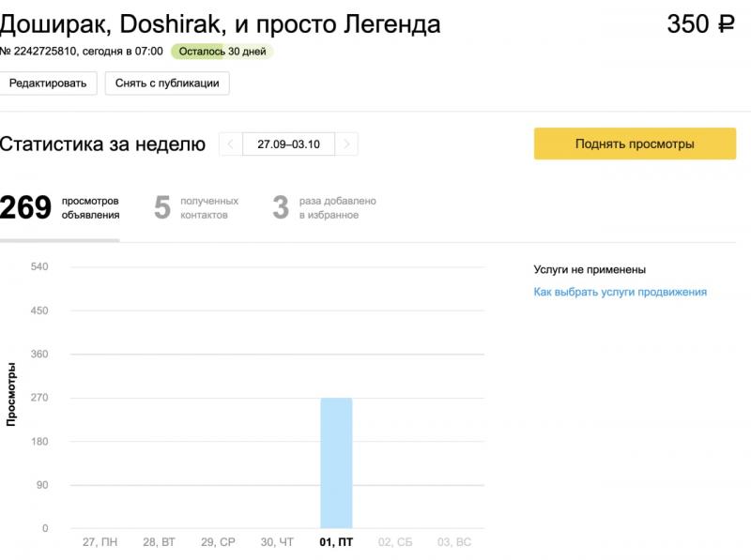Click the Редактировать button
The height and width of the screenshot is (560, 751).
(x=48, y=83)
